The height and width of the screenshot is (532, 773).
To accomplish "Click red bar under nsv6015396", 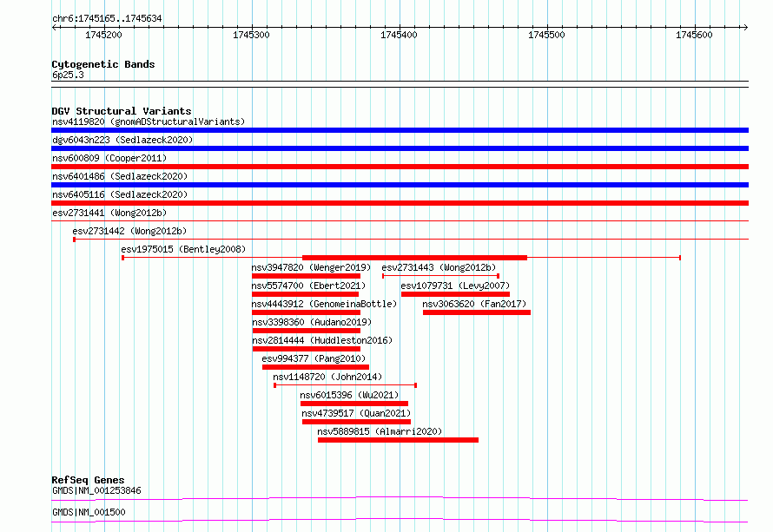I will coord(354,404).
